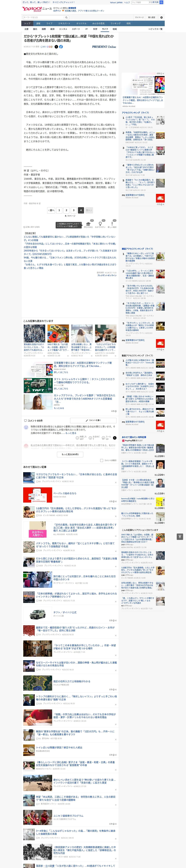Open the 購入履歴 link
186x868 pixels.
point(152,18)
